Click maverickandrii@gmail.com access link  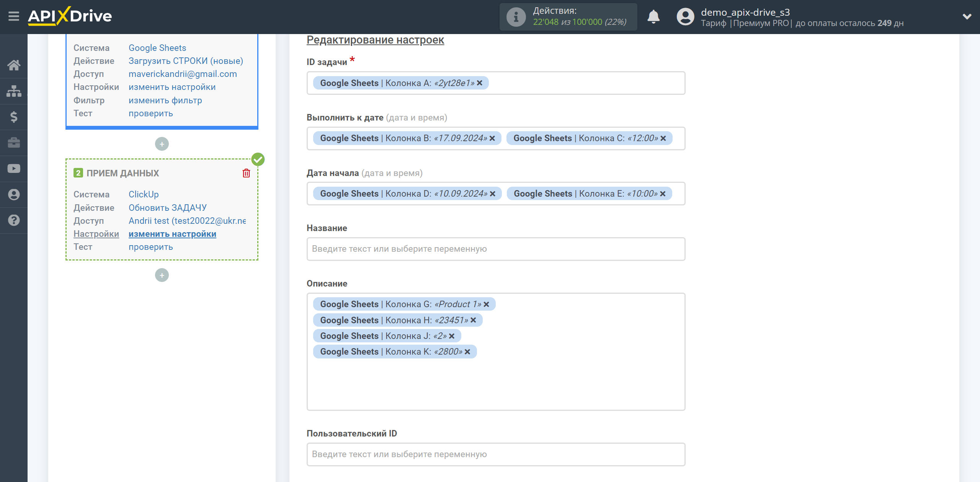pos(183,74)
